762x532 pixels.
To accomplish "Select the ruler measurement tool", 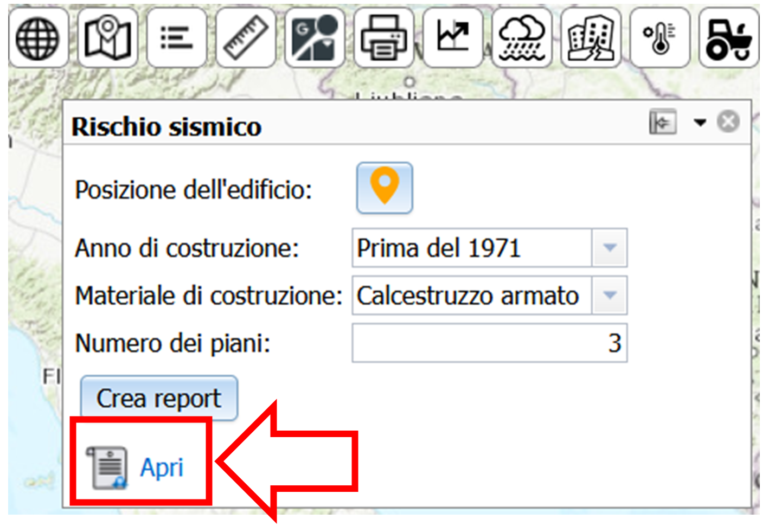I will click(245, 39).
